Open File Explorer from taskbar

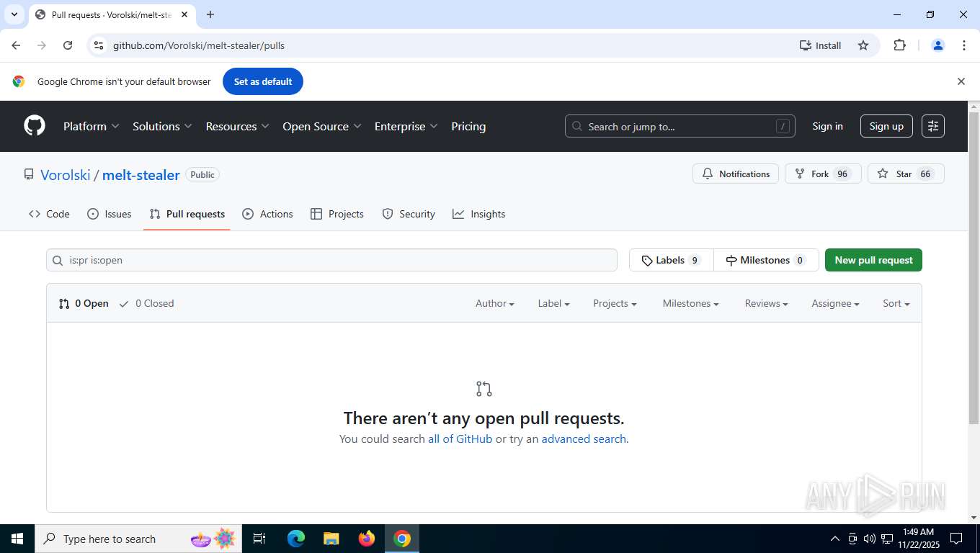[x=331, y=539]
